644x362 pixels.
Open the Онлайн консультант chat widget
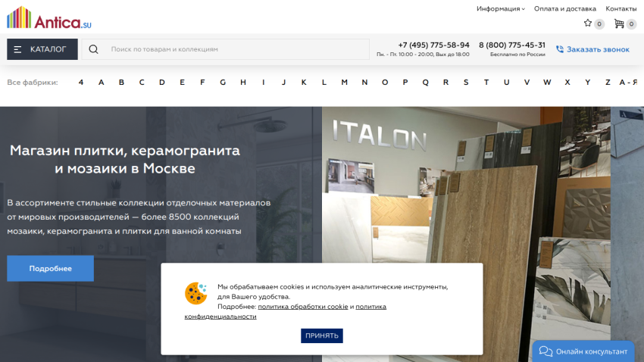(583, 351)
